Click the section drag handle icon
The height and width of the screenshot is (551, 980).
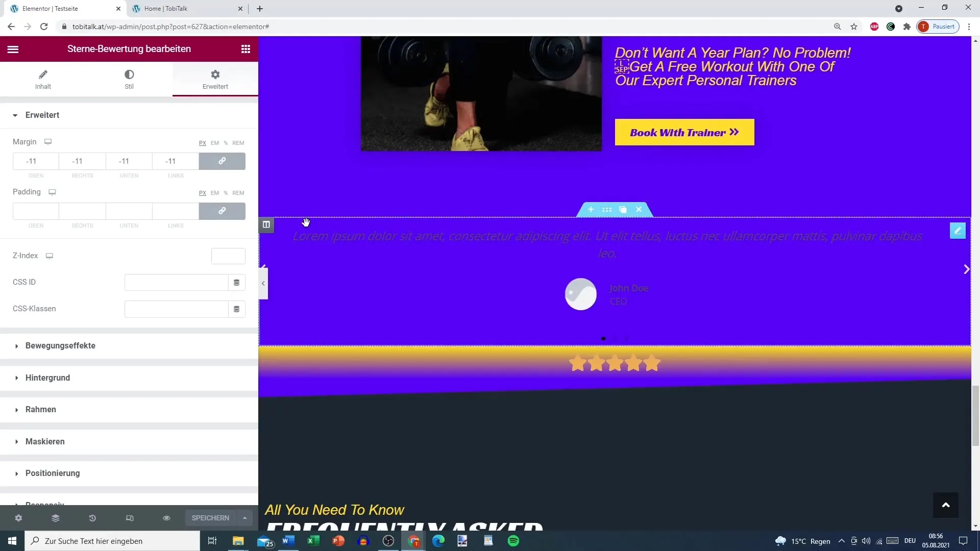607,210
